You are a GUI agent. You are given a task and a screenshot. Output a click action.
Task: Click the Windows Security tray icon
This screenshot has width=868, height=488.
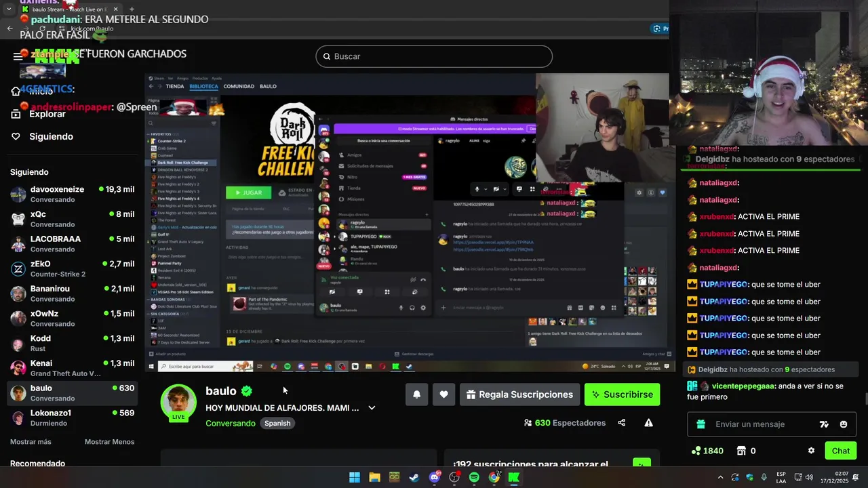749,477
